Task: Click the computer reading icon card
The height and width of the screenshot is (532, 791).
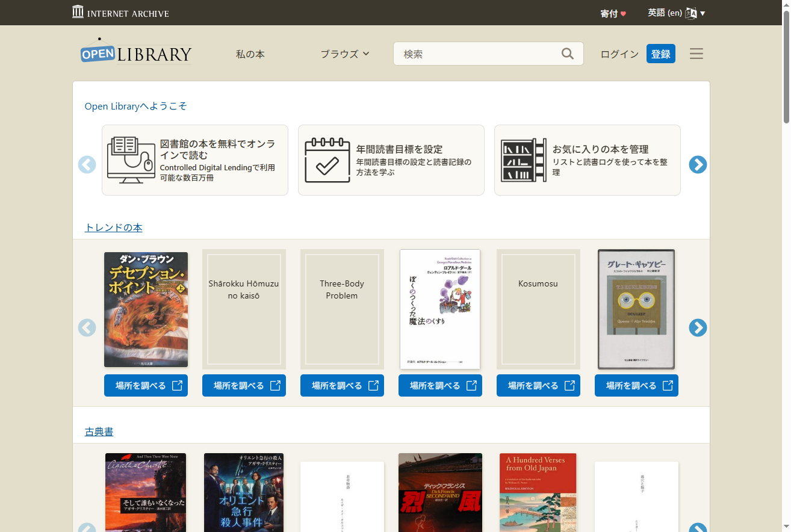Action: click(x=131, y=159)
